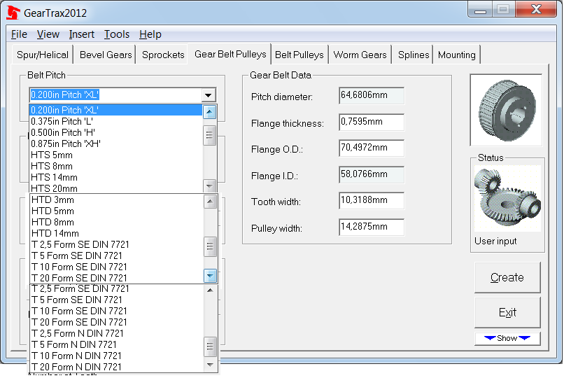Click the Tooth width input field
Image resolution: width=564 pixels, height=392 pixels.
click(x=371, y=200)
